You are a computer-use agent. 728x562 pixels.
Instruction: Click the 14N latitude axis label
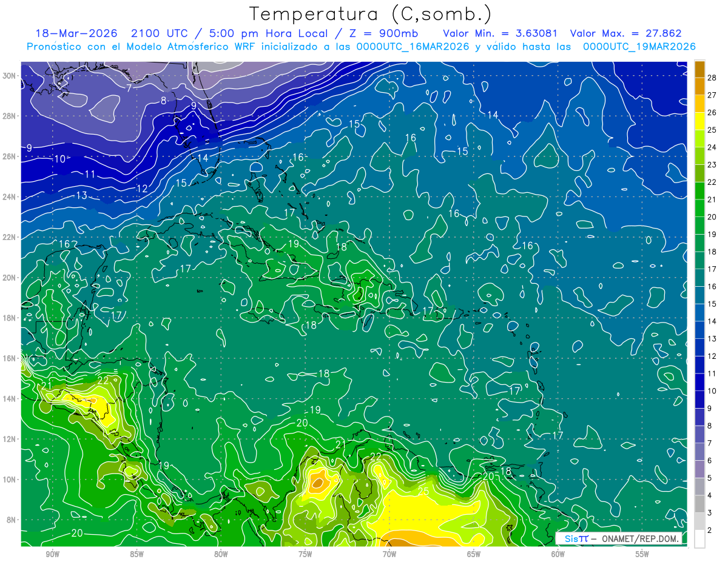point(10,399)
